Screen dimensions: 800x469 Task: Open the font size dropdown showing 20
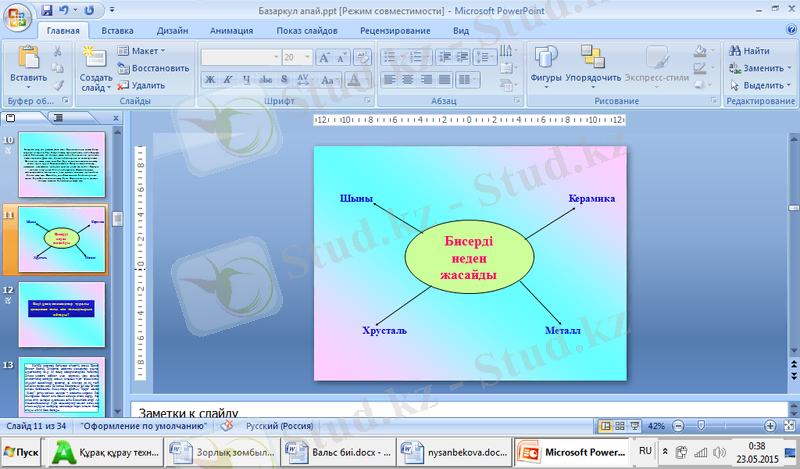298,58
